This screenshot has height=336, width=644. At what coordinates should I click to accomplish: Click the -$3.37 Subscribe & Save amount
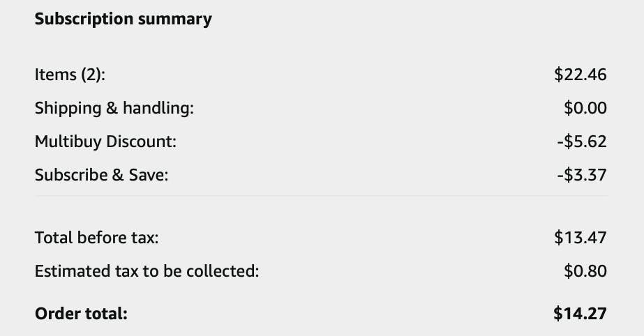point(582,175)
